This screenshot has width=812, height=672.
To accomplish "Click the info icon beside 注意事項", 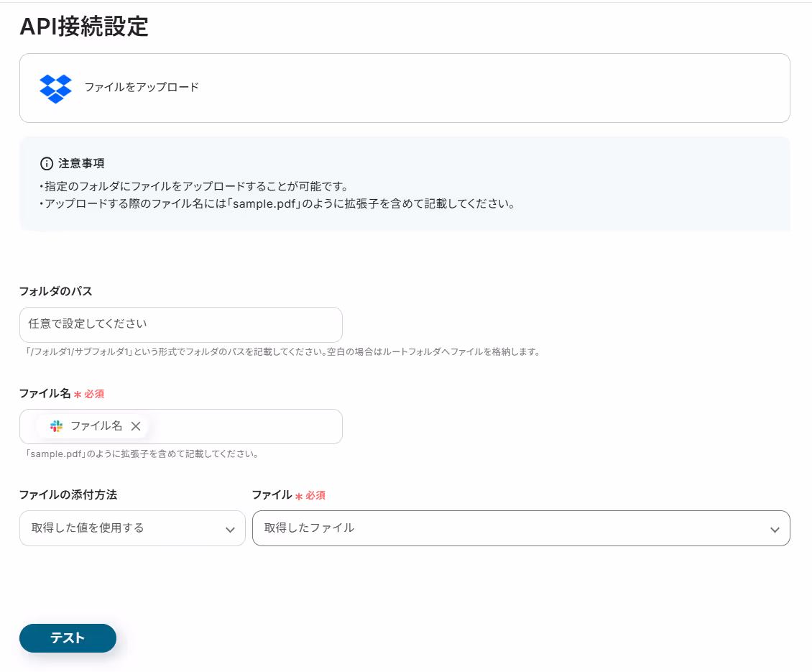I will pos(47,164).
